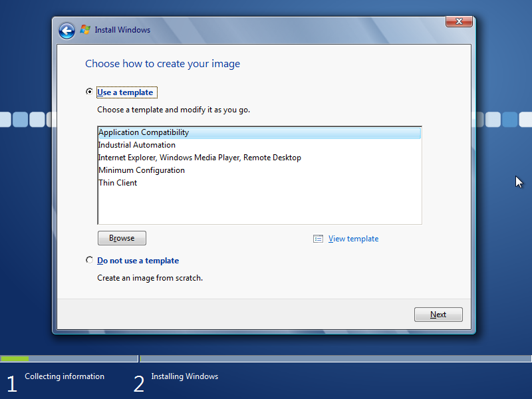Click the 'Install Windows' title text
The height and width of the screenshot is (399, 532).
[x=122, y=30]
